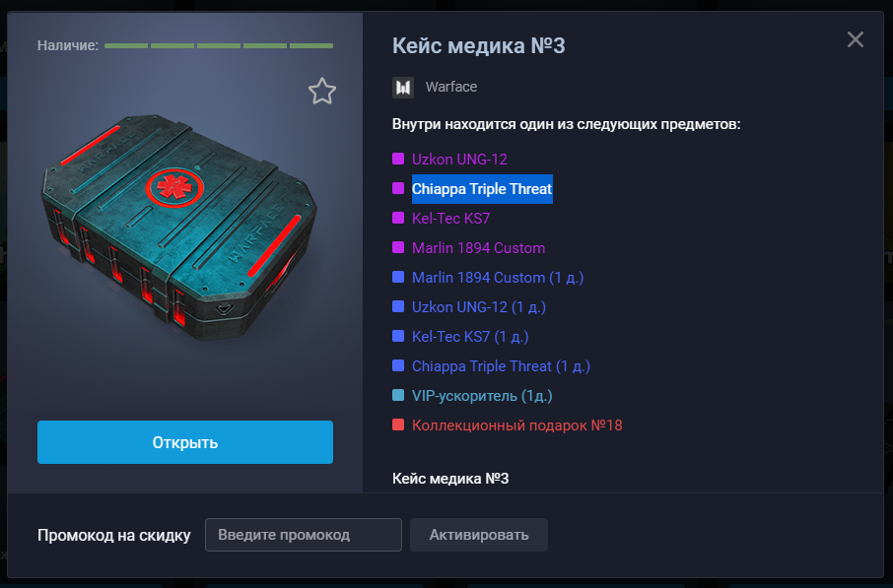Click red square beside Коллекционный подарок №18
This screenshot has height=588, width=893.
(x=398, y=425)
